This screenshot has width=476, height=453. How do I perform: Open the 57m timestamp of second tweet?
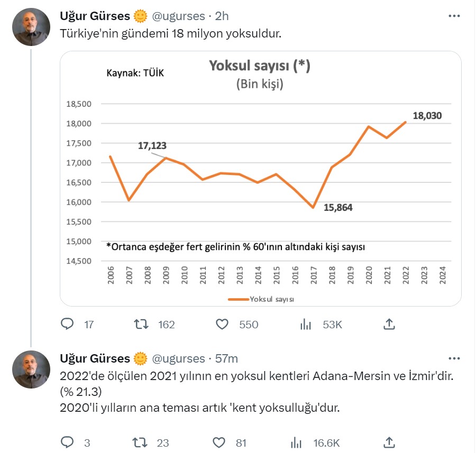[226, 358]
